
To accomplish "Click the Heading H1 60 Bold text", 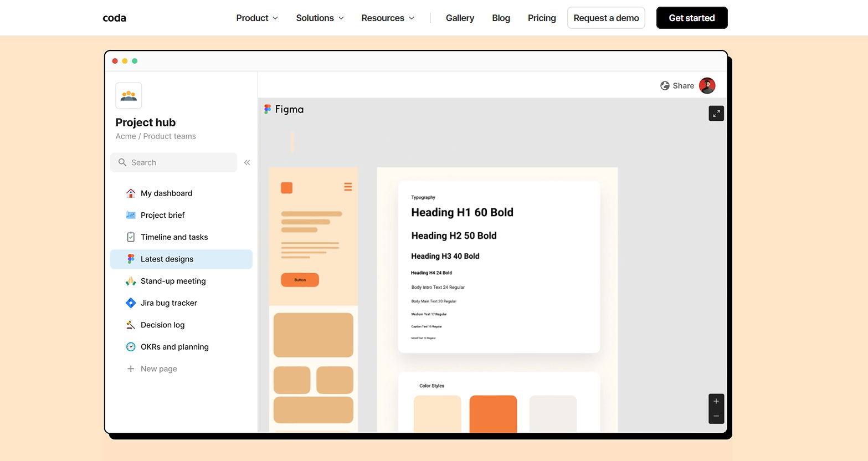I will coord(462,212).
